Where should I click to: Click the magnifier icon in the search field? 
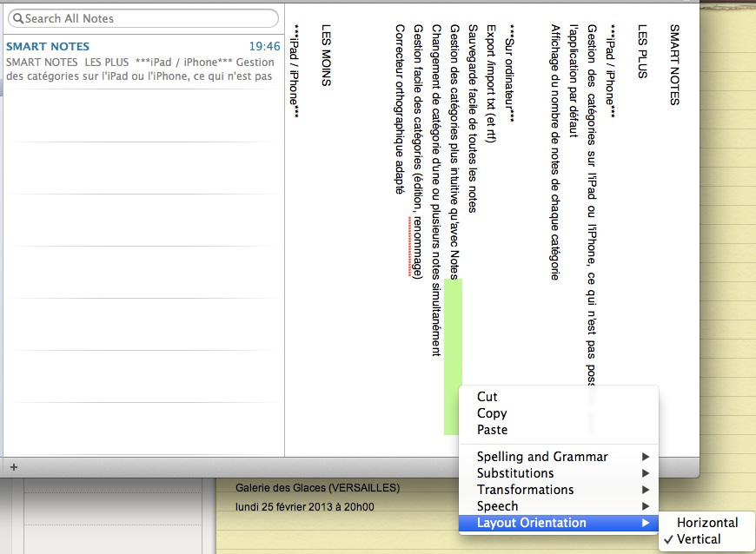click(x=17, y=18)
